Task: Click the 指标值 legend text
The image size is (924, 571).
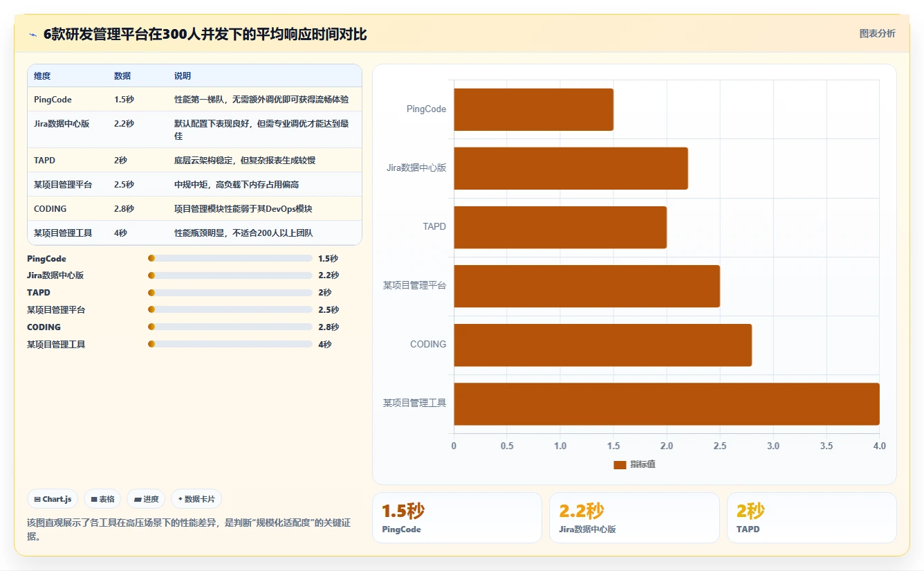Action: [643, 464]
